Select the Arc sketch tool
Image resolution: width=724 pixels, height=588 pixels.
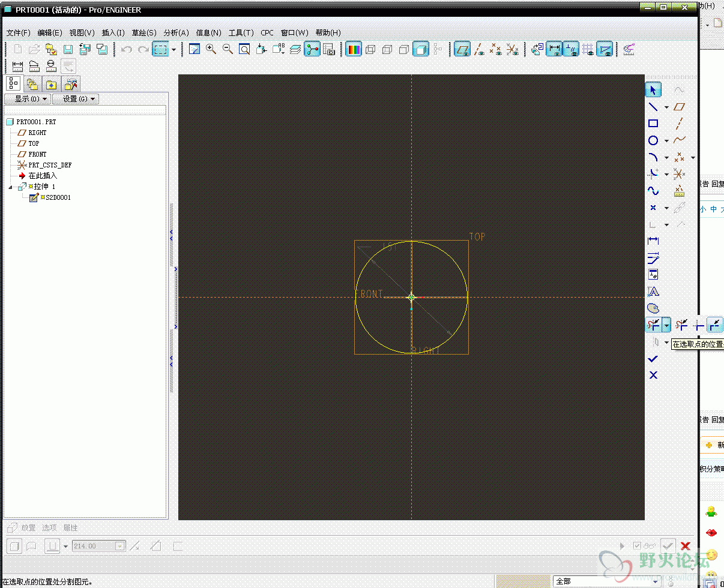(x=653, y=157)
